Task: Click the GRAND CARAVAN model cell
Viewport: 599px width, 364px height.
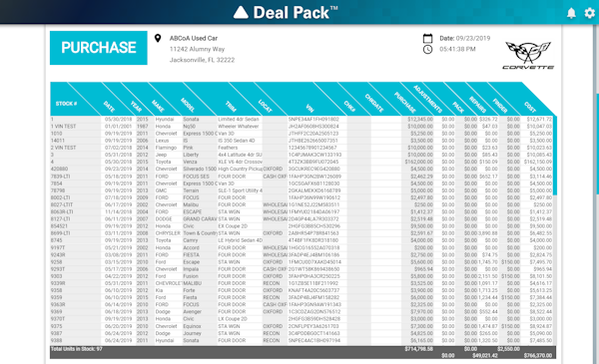Action: point(200,219)
